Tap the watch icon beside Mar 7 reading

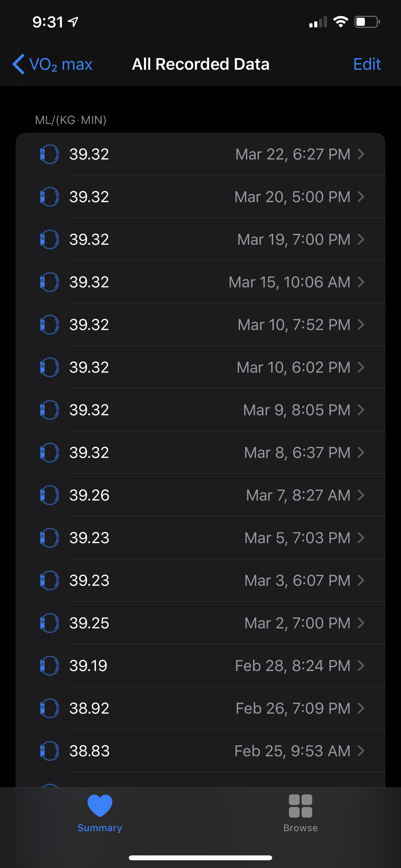[49, 495]
